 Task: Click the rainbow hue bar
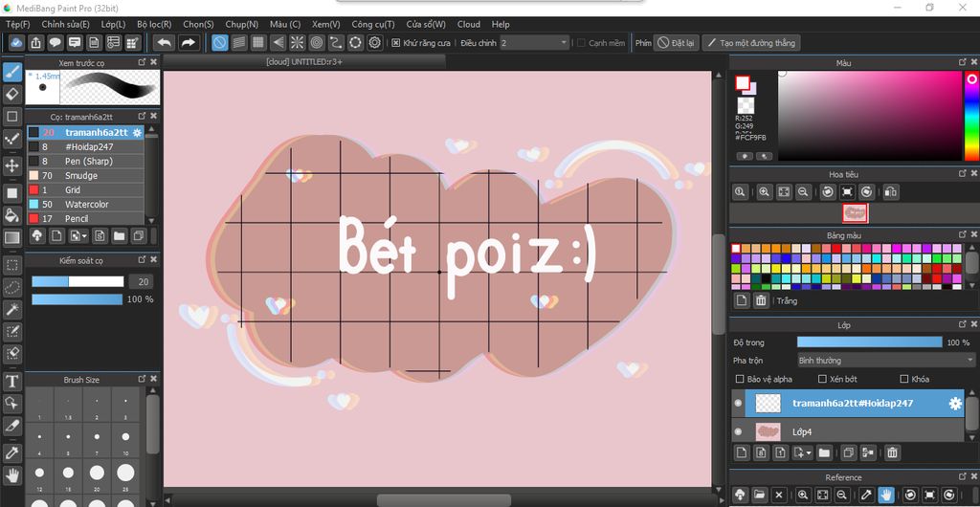[x=972, y=116]
